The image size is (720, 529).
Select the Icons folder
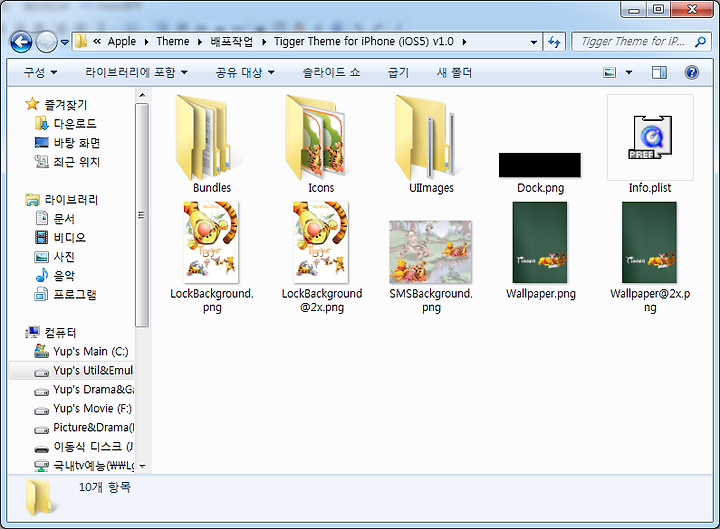click(x=321, y=144)
